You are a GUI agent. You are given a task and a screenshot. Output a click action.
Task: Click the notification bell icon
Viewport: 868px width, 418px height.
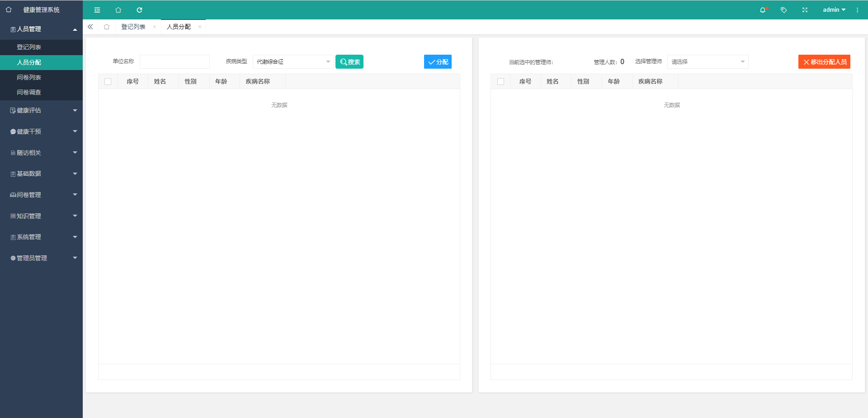pos(763,10)
